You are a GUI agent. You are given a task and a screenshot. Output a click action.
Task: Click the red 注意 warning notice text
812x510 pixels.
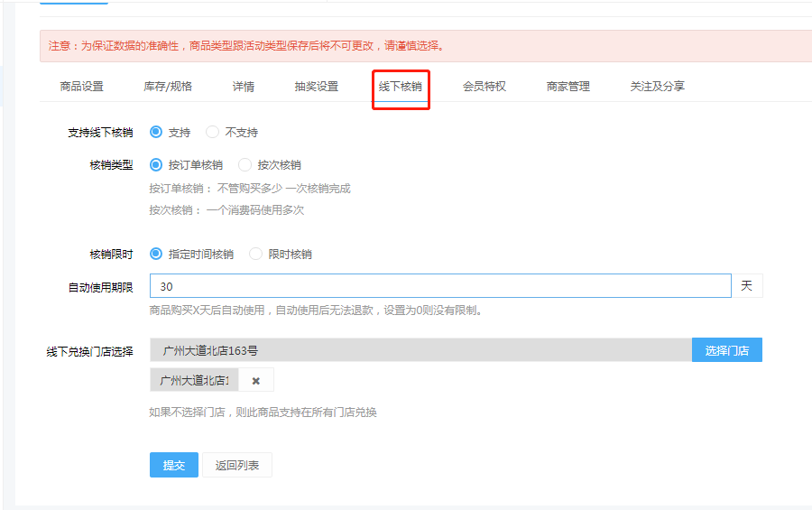point(246,46)
